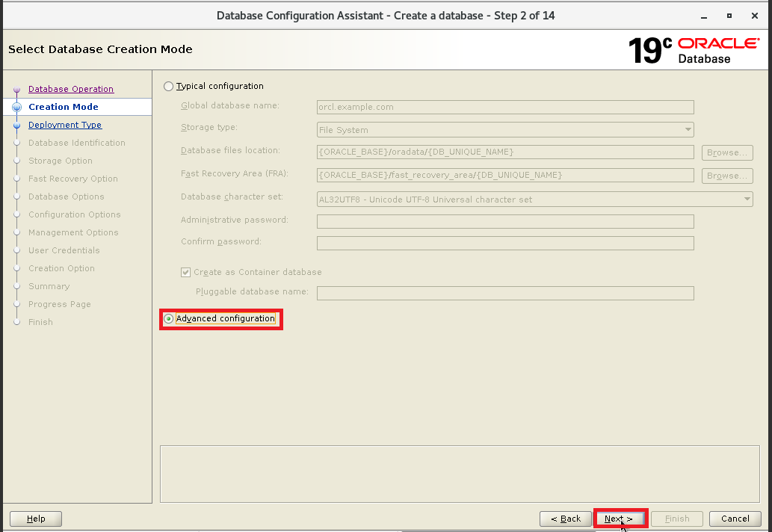Viewport: 772px width, 532px height.
Task: Click the Creation Mode step bullet icon
Action: tap(16, 107)
